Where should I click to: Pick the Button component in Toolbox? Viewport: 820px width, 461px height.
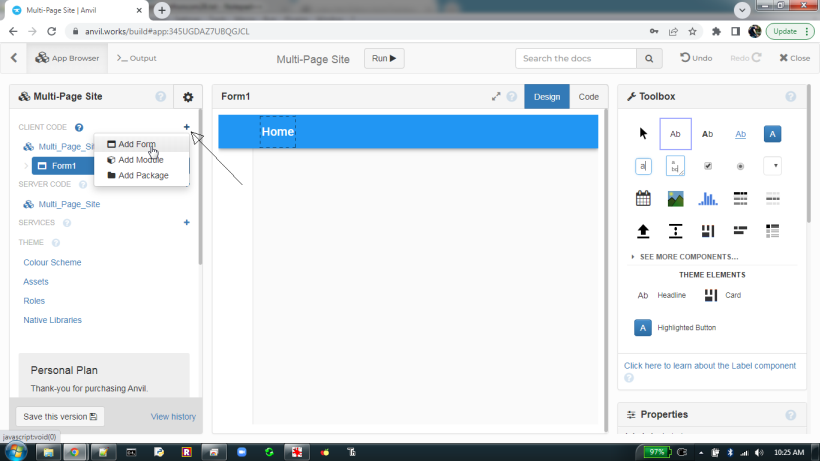[772, 134]
